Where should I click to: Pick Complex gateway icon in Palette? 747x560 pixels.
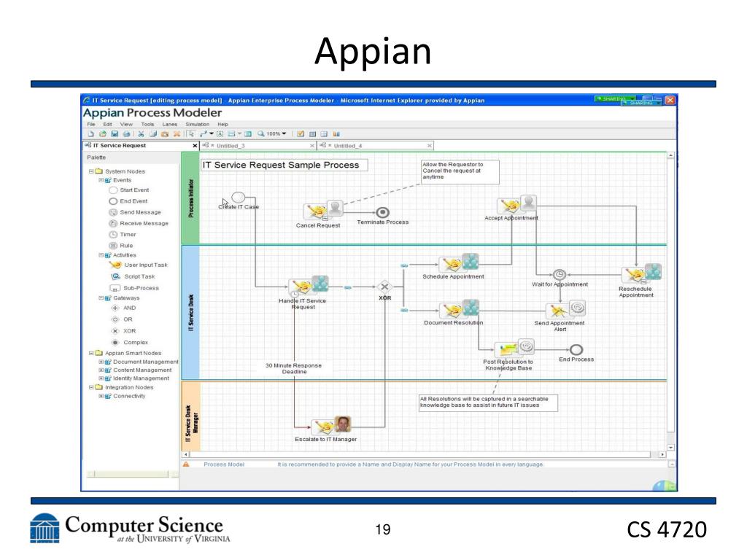pyautogui.click(x=115, y=343)
